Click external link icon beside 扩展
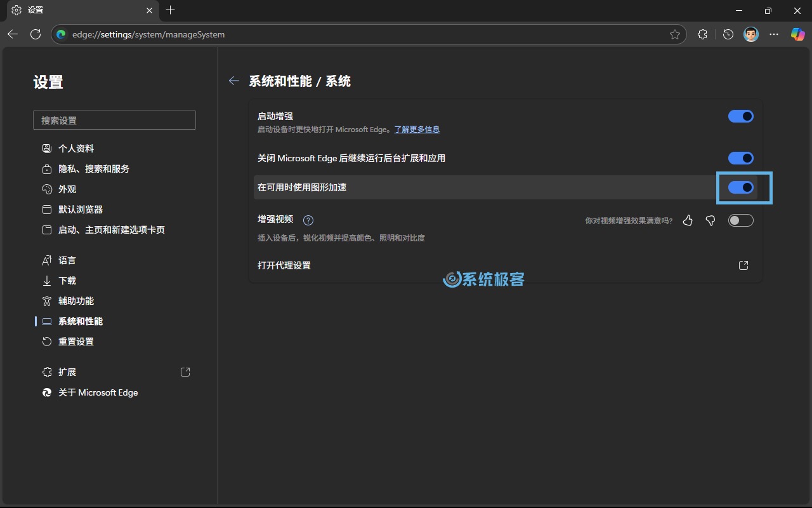The height and width of the screenshot is (508, 812). coord(185,372)
